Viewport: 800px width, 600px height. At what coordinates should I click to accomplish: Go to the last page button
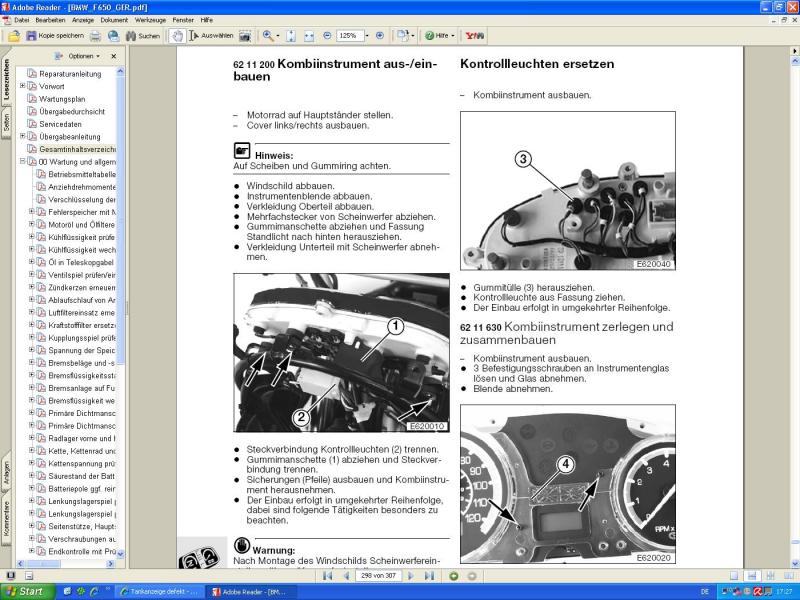pyautogui.click(x=430, y=576)
